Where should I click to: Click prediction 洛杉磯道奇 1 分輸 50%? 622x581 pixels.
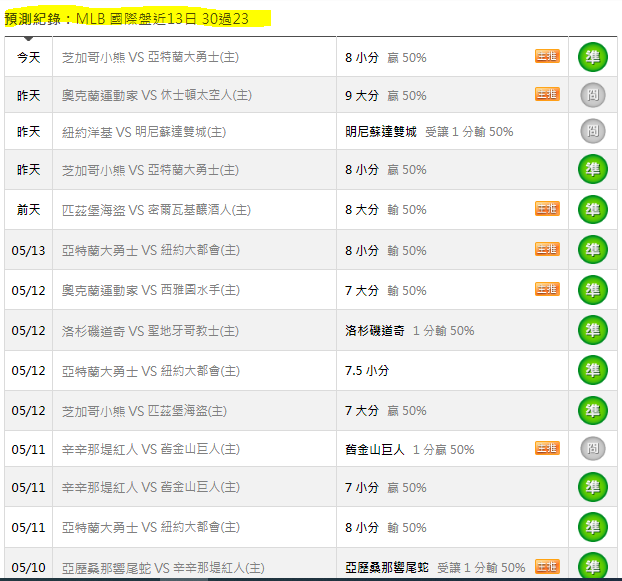(409, 331)
